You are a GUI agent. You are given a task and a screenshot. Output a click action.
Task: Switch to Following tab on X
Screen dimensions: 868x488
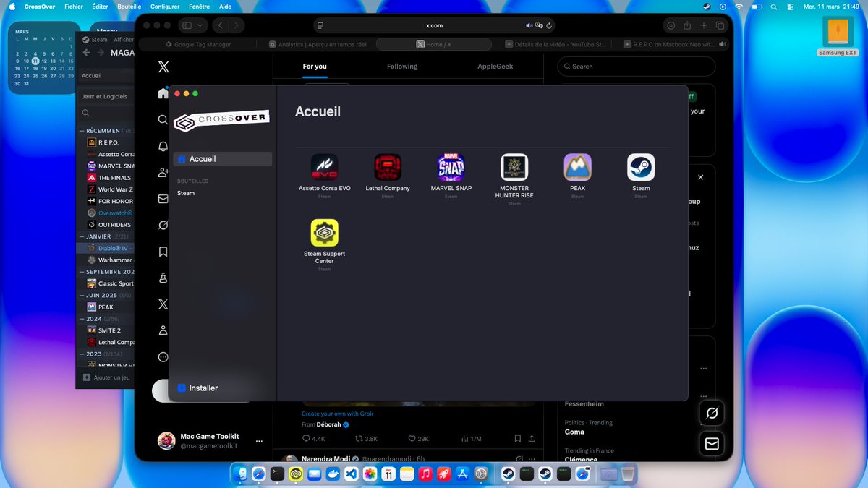click(402, 67)
